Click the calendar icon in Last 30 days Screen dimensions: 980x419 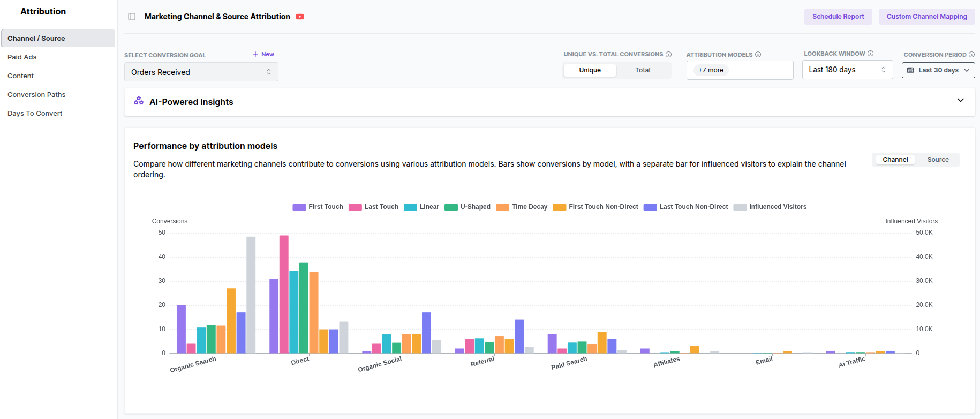910,70
